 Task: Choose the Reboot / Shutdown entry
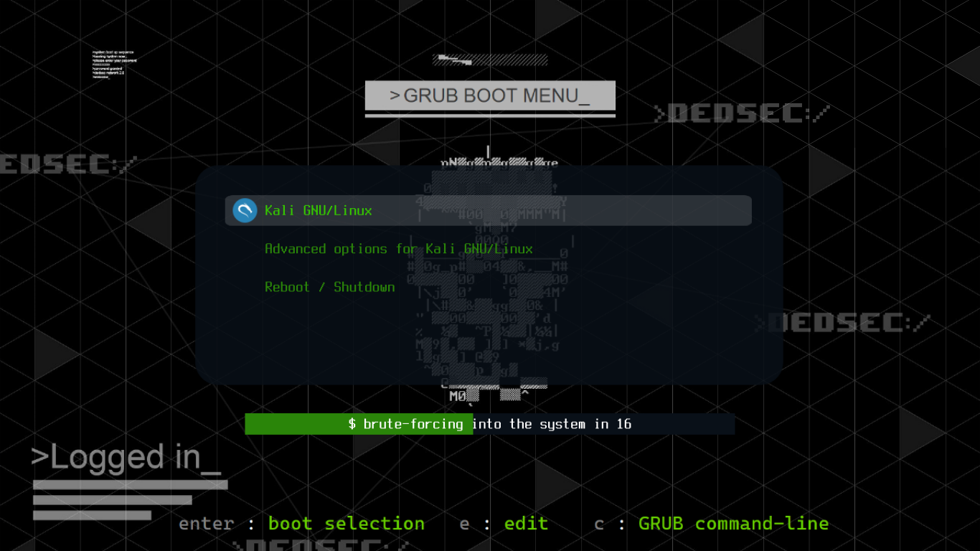pyautogui.click(x=330, y=287)
